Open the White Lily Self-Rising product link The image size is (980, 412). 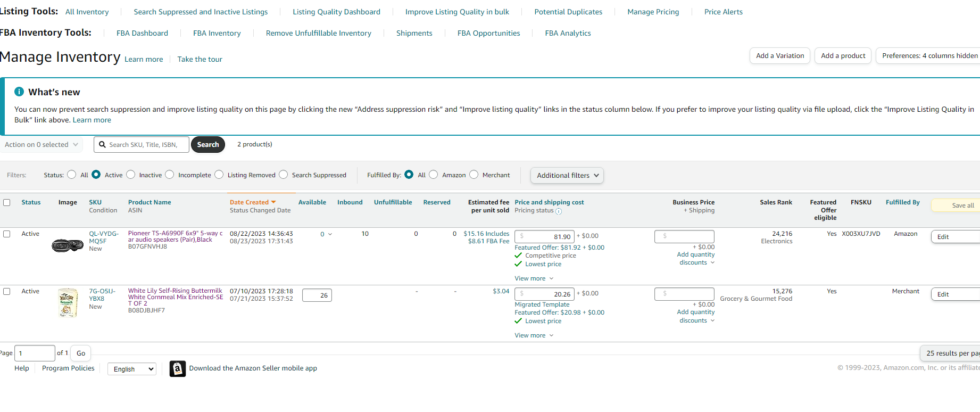point(176,297)
